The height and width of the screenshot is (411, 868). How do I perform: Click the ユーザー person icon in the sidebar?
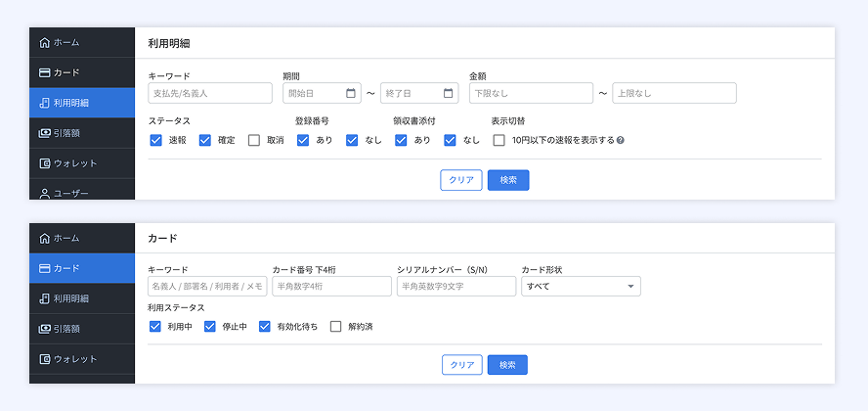[44, 193]
